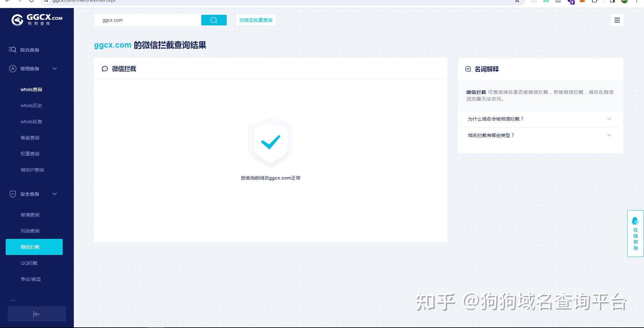
Task: Click the 安全查询 shield icon
Action: coord(12,194)
